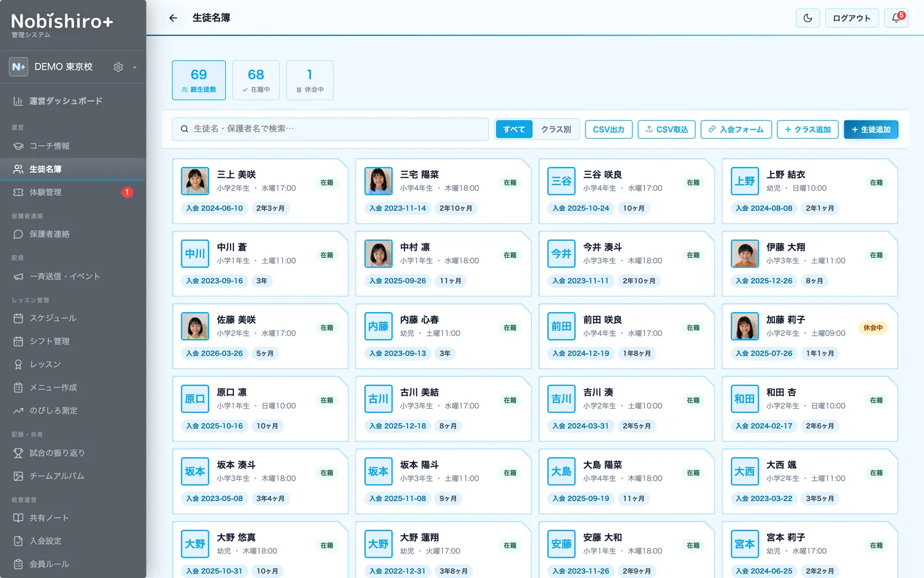
Task: Click the 三谷 avatar tile for 三谷 咲良
Action: coord(561,181)
